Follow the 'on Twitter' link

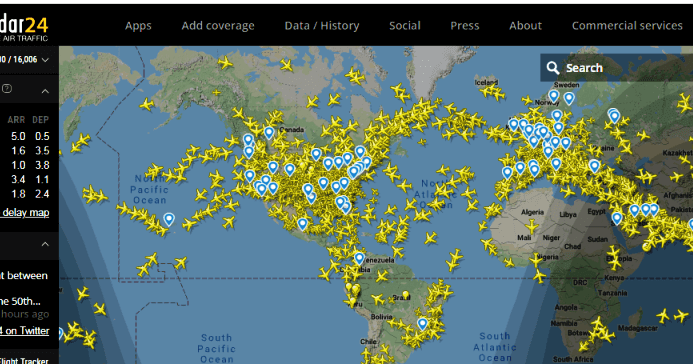click(25, 330)
